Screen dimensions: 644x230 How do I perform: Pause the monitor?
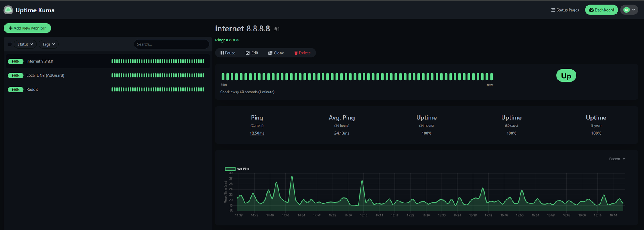[228, 53]
